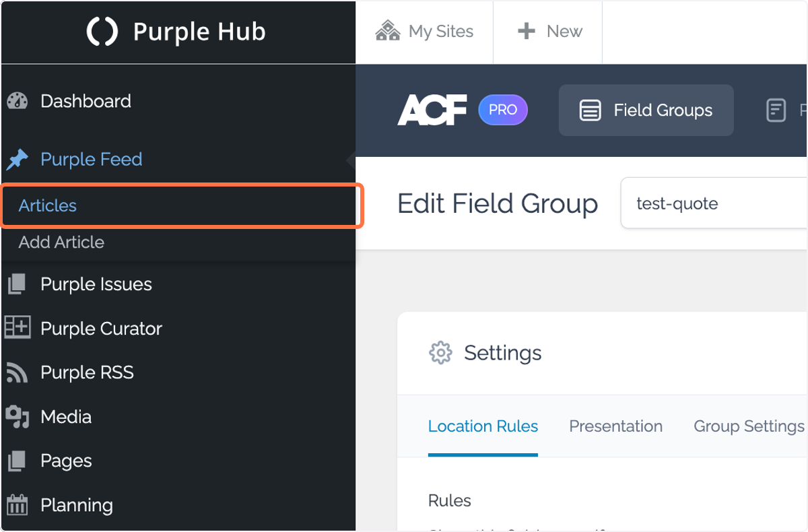Click the Settings panel heading
This screenshot has width=808, height=532.
[502, 353]
